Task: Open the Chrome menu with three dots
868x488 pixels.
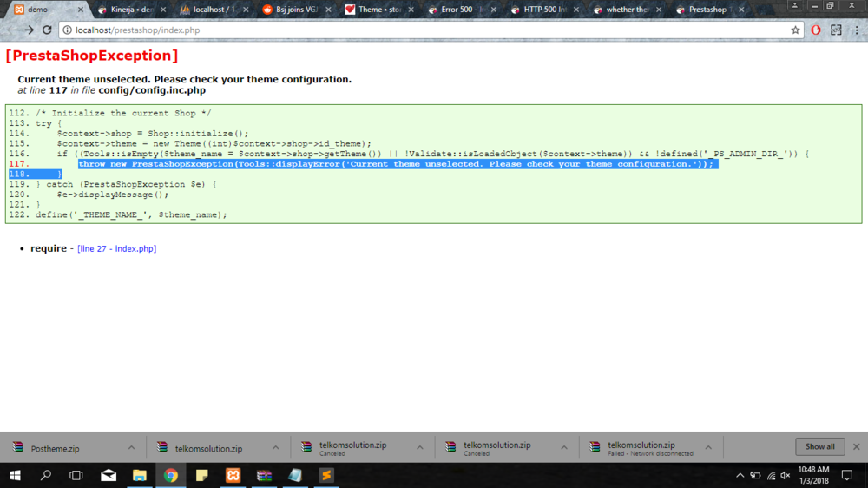Action: [857, 30]
